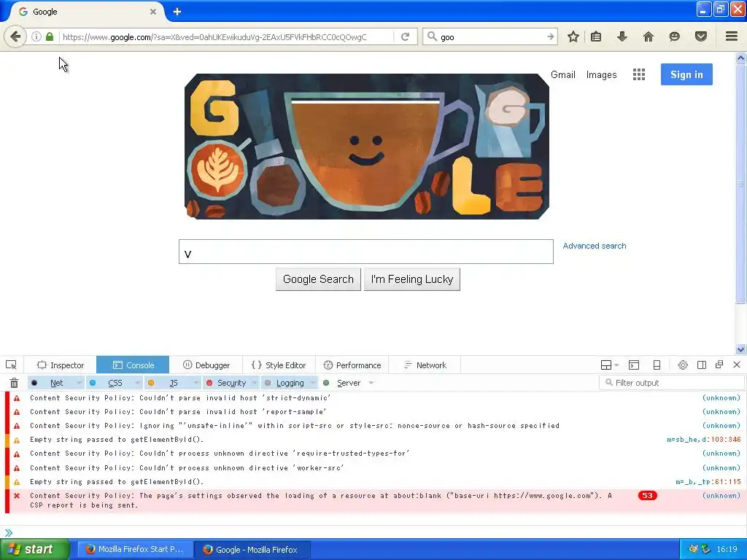Switch to the Performance tab
747x560 pixels.
tap(352, 365)
